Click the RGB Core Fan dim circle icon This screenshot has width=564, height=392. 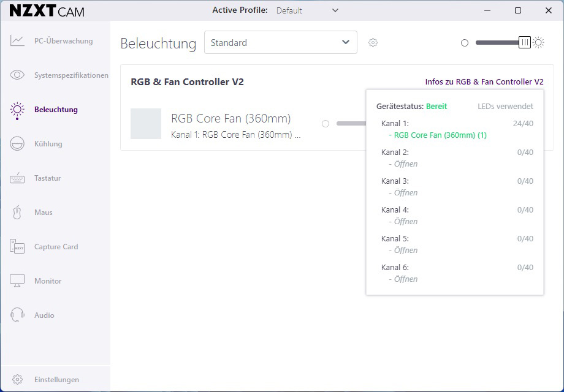tap(326, 124)
